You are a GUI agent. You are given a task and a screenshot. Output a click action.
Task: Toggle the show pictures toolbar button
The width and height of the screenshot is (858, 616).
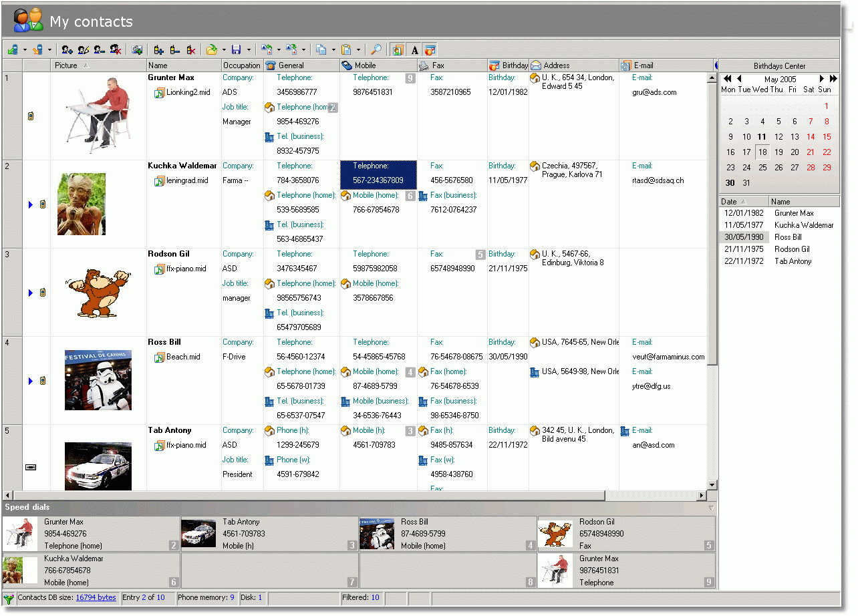(x=398, y=49)
